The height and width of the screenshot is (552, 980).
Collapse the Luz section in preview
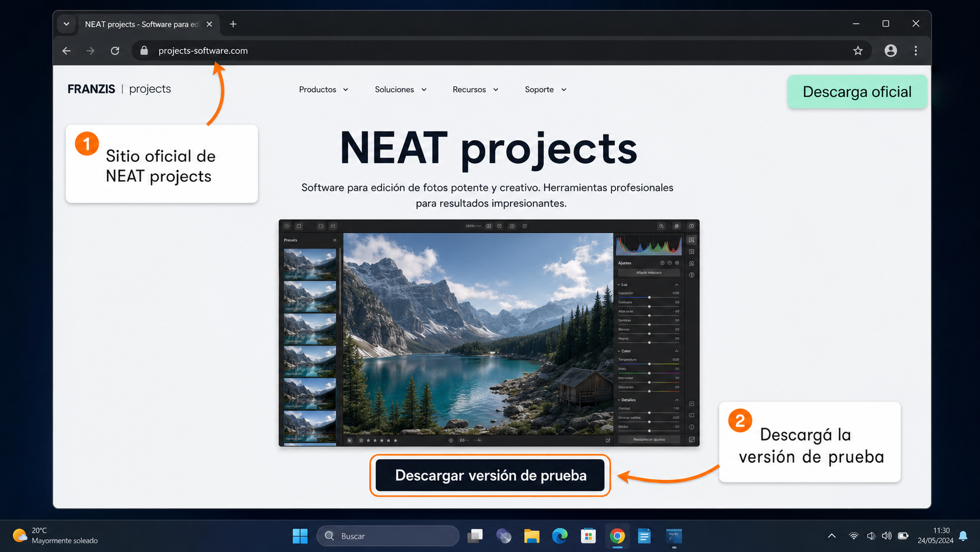pos(676,285)
